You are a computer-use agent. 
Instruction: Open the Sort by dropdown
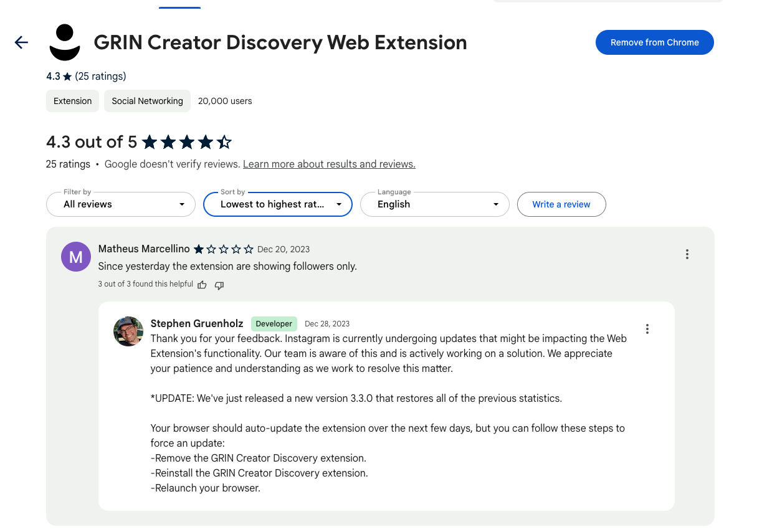coord(278,204)
